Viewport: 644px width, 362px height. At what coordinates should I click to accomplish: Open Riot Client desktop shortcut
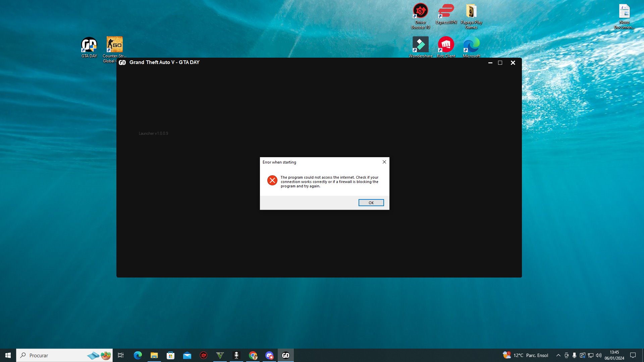coord(446,45)
